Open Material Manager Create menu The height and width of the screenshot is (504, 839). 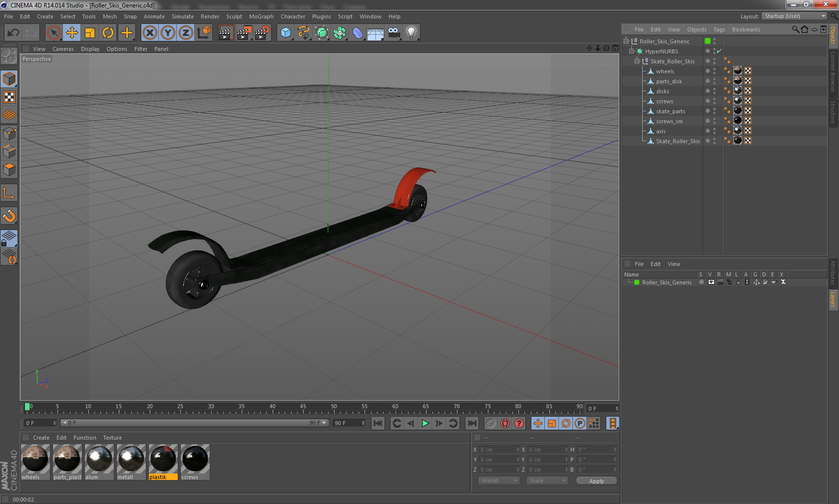pos(41,438)
